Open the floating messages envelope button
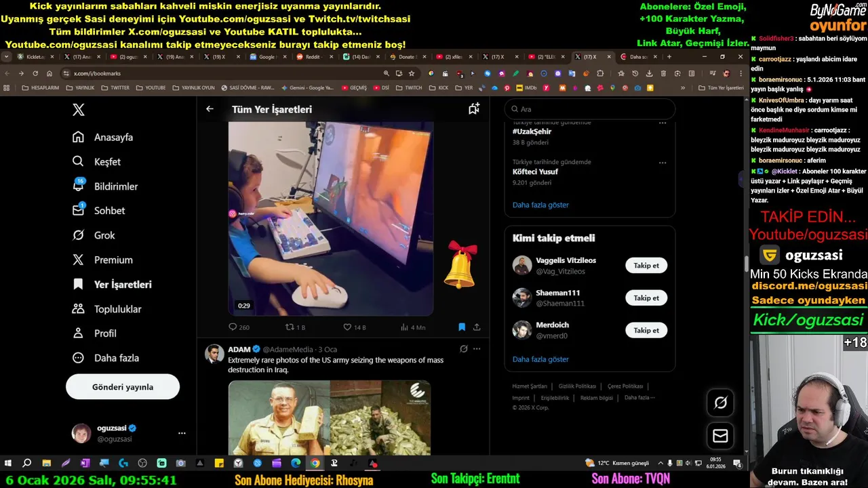Screen dimensions: 868x488 coord(720,436)
